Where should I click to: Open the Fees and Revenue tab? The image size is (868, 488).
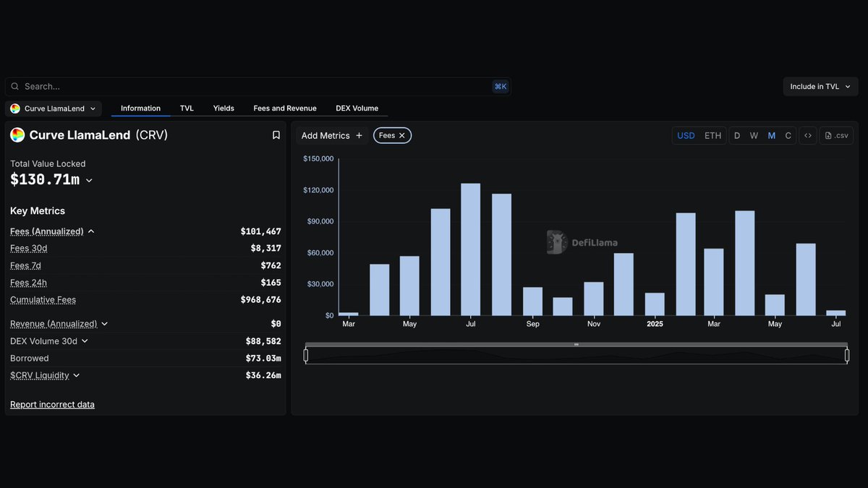tap(285, 108)
